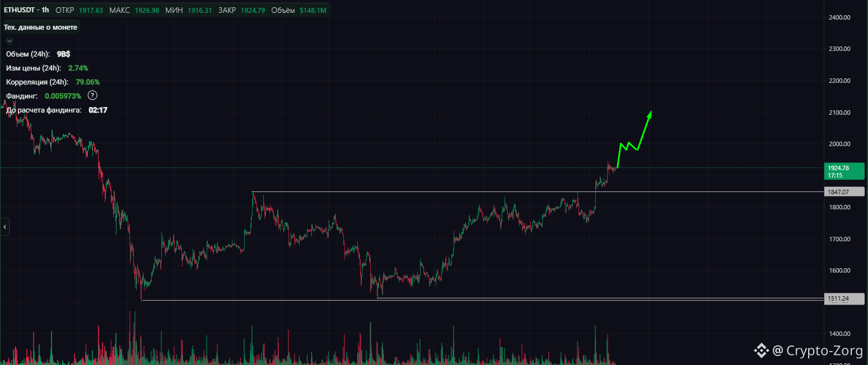
Task: Click the Корреляция (24h) 79.06% value
Action: click(87, 82)
